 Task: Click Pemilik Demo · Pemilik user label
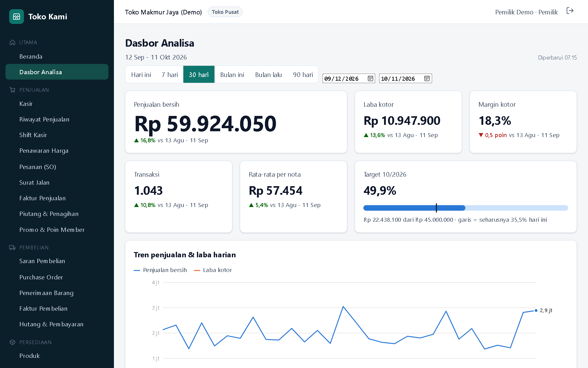click(x=526, y=12)
